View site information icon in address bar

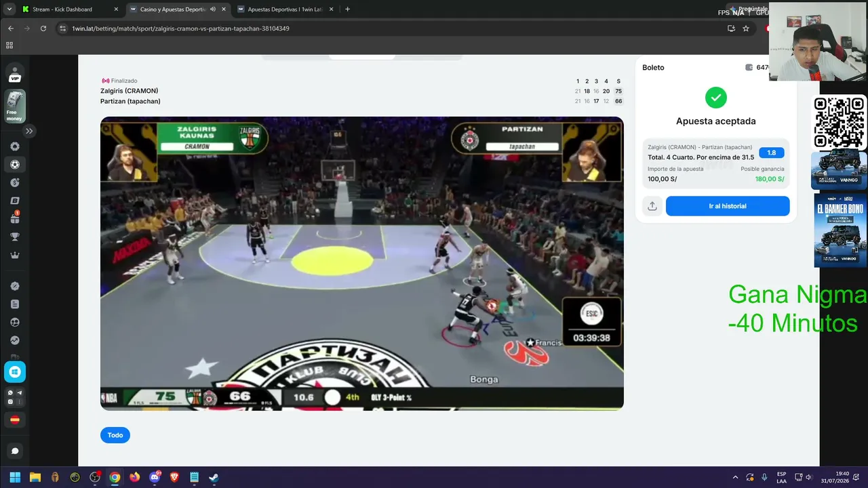(x=63, y=28)
